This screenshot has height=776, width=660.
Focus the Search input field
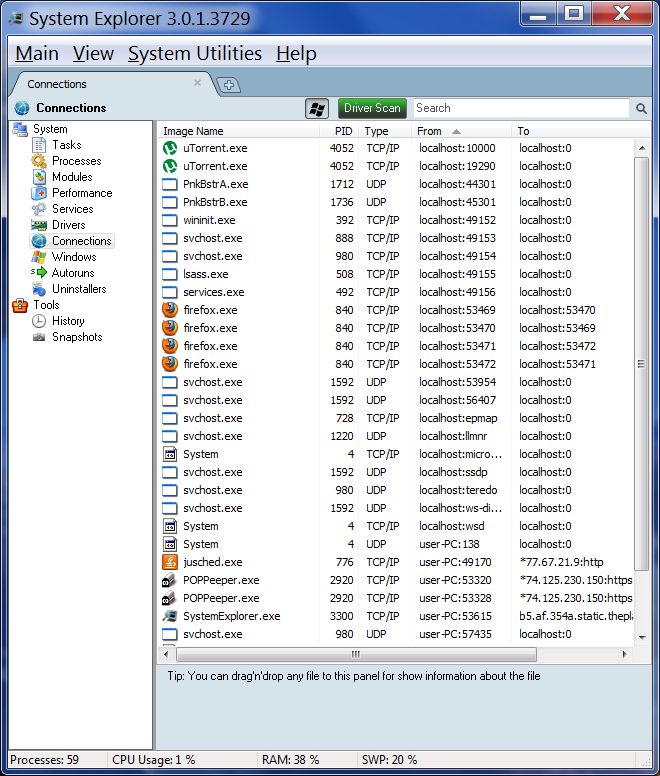[521, 108]
